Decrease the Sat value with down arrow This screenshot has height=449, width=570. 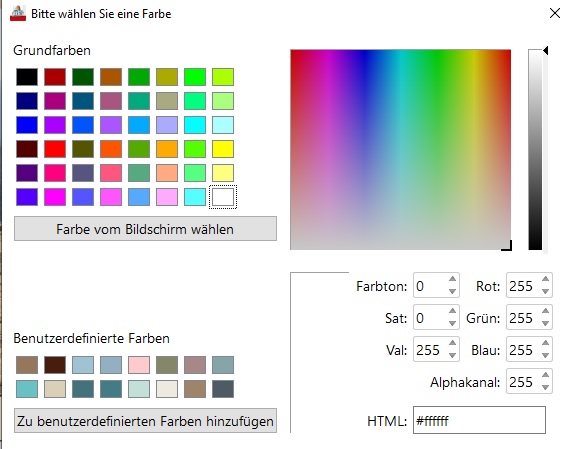452,323
